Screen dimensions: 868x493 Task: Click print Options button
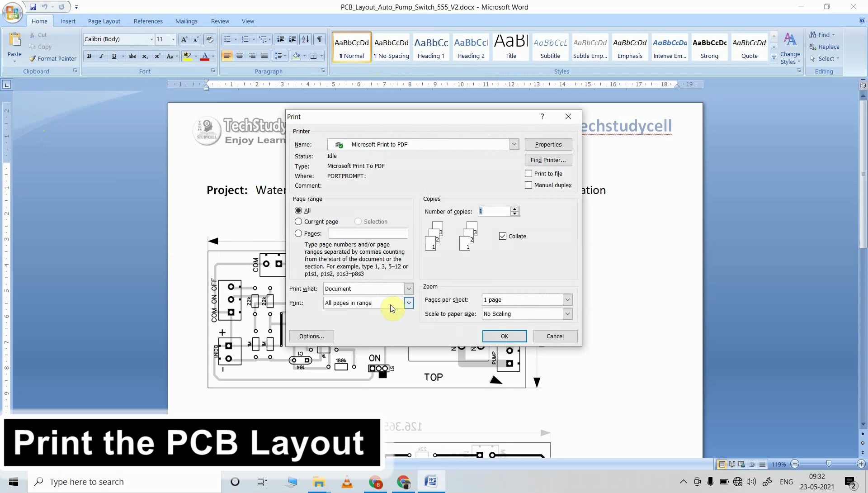click(311, 336)
